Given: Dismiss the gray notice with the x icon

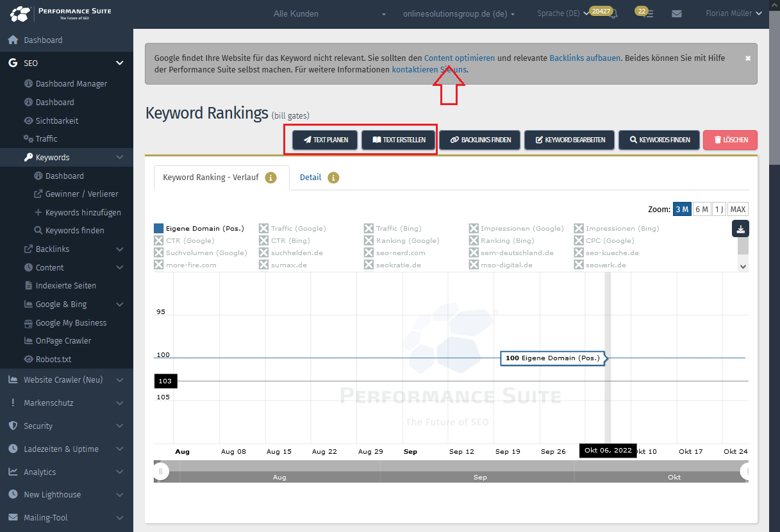Looking at the screenshot, I should [x=748, y=58].
